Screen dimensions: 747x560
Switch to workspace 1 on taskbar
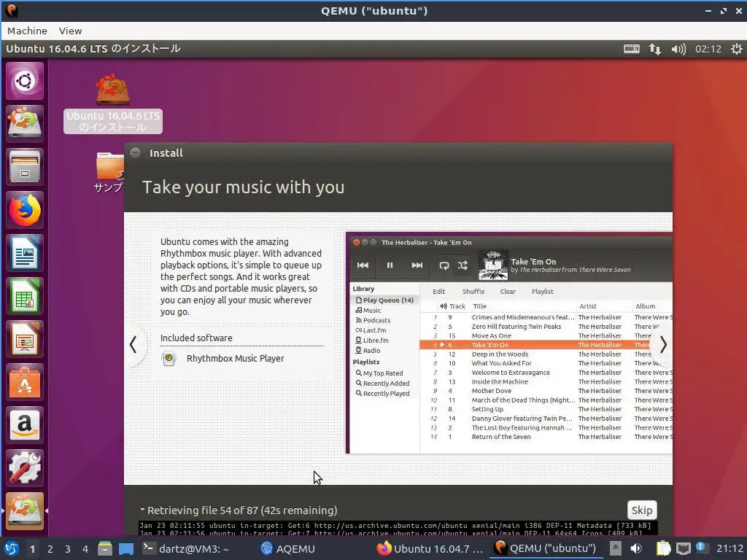click(32, 549)
